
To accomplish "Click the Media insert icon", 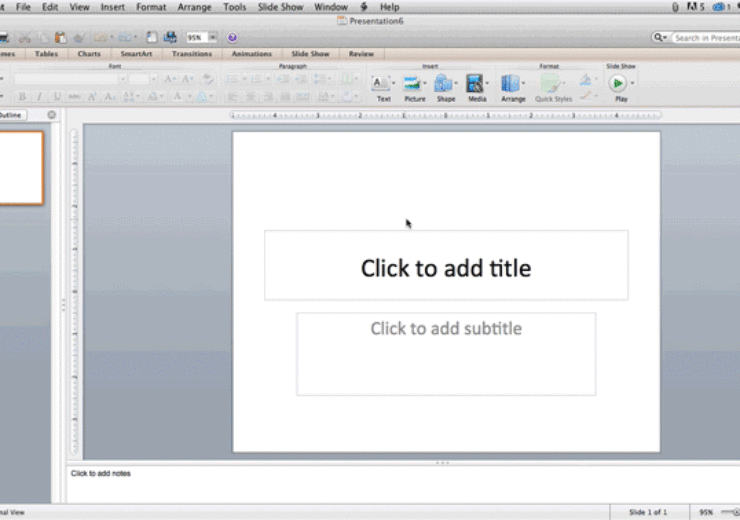I will coord(476,84).
